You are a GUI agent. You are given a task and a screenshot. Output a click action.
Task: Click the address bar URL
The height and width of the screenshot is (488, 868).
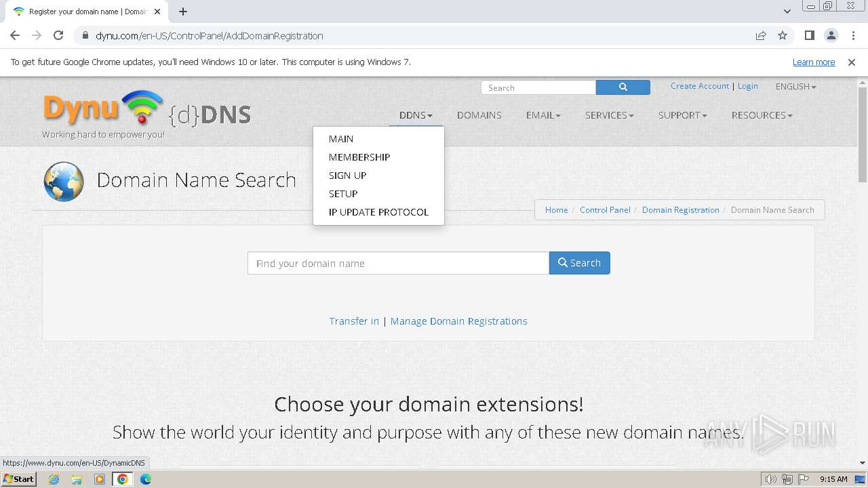tap(209, 36)
